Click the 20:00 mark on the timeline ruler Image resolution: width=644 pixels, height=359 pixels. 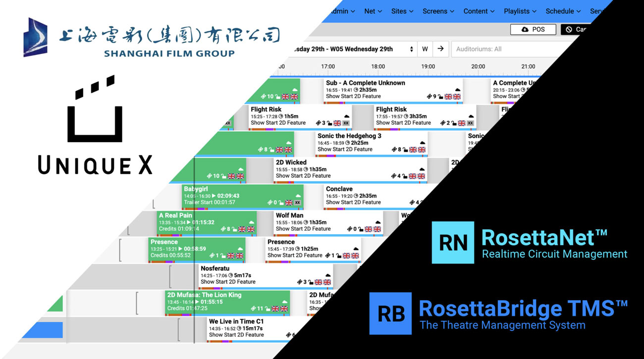pos(478,66)
